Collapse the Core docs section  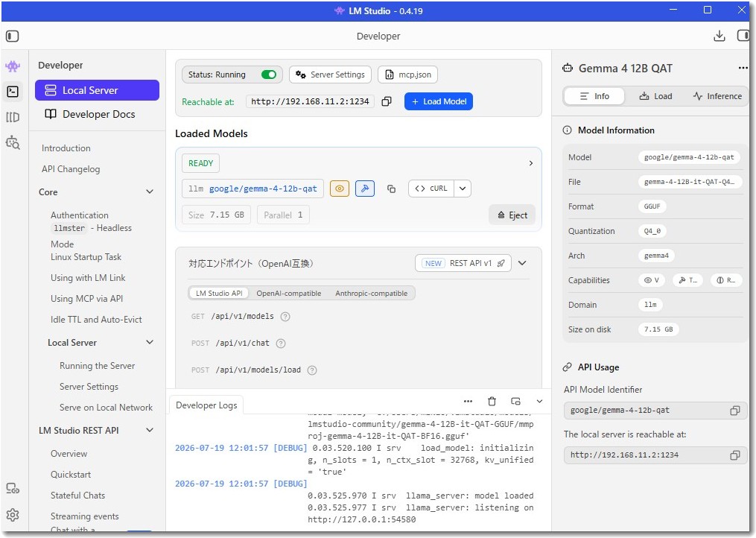coord(150,192)
